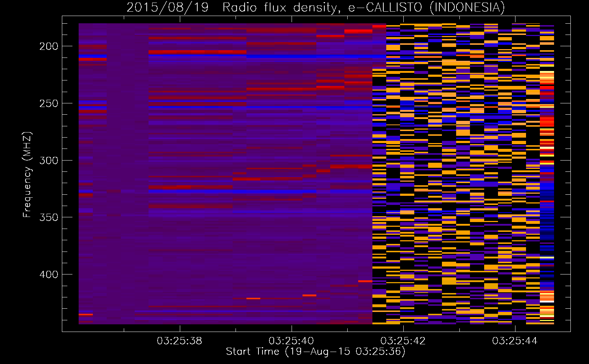Click the 400 frequency tick label
589x364 pixels.
coord(48,274)
